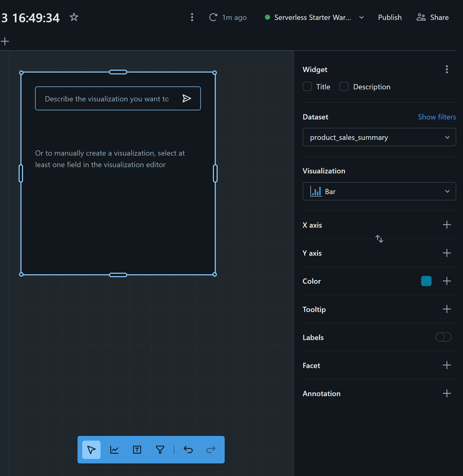Click the redo arrow icon
463x476 pixels.
[211, 450]
